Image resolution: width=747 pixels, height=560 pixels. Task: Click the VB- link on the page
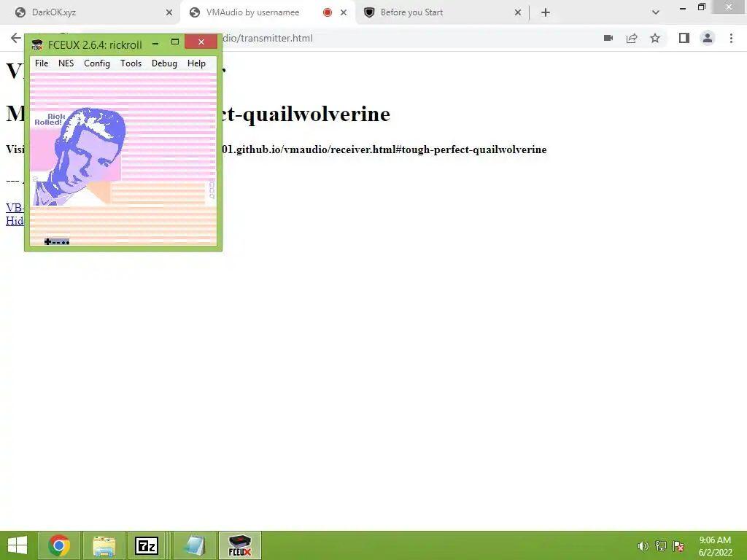15,208
